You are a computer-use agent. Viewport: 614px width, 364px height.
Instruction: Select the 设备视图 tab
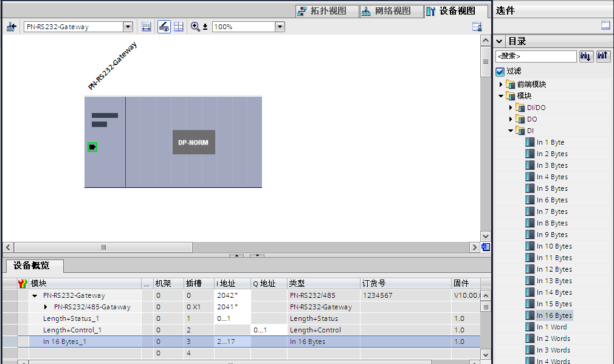tap(456, 11)
